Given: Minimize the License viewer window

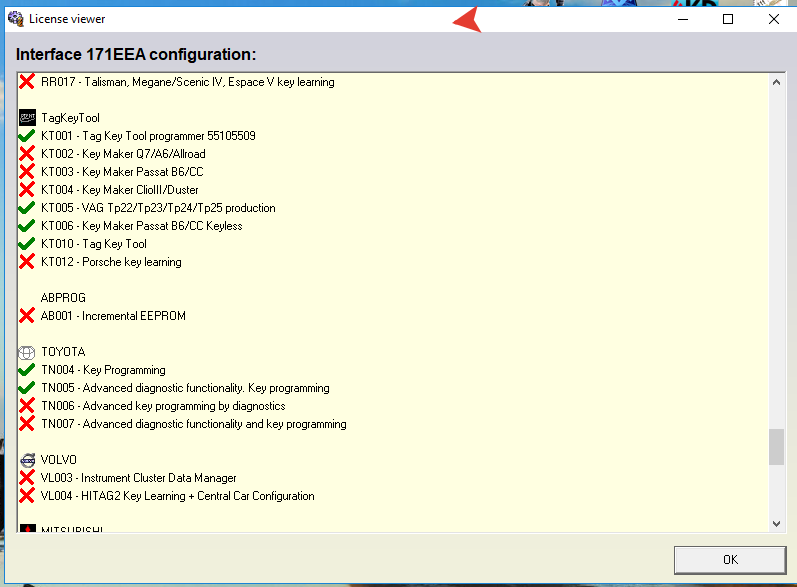Looking at the screenshot, I should coord(683,19).
